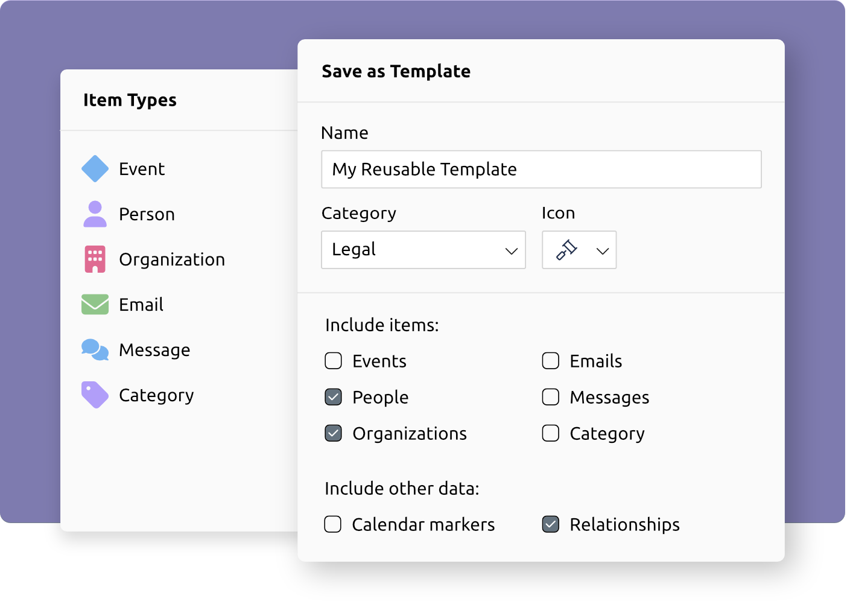Click the purple Category tag icon
Screen dimensions: 850x616
point(95,395)
